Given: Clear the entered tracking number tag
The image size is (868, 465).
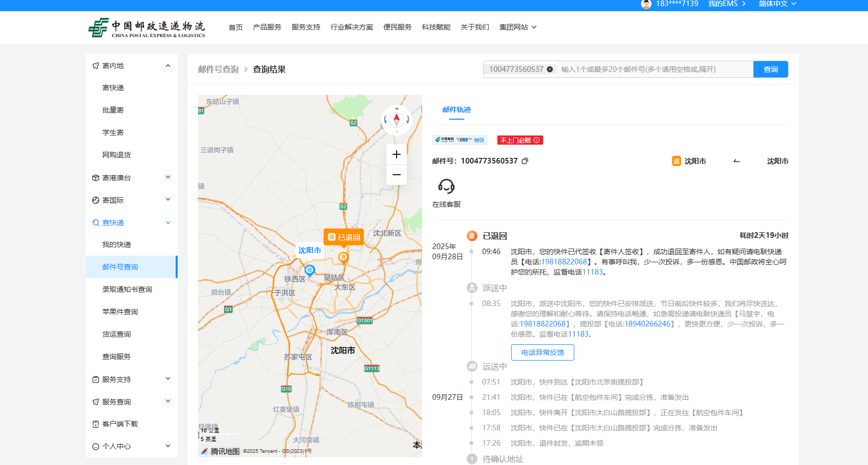Looking at the screenshot, I should (x=550, y=69).
